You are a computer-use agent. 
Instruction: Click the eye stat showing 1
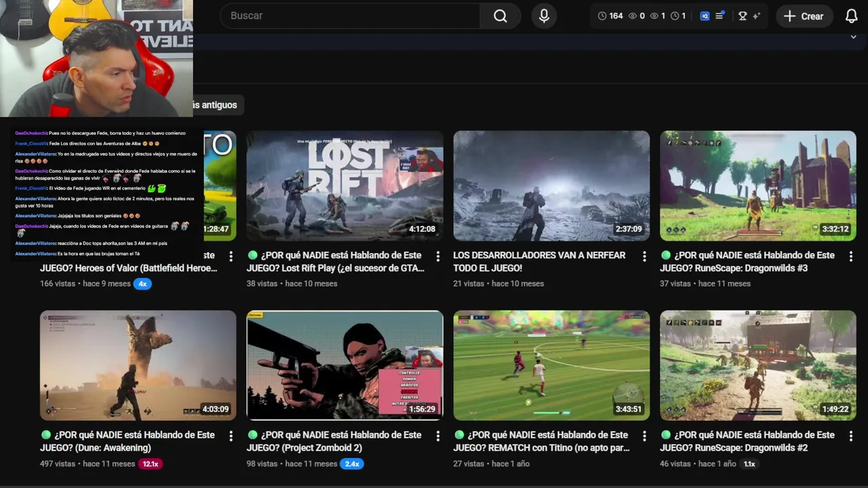click(x=658, y=16)
